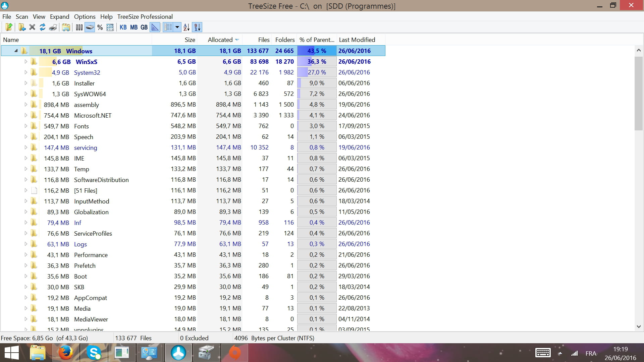Image resolution: width=644 pixels, height=362 pixels.
Task: Toggle the size view mode drive icon
Action: pos(90,27)
